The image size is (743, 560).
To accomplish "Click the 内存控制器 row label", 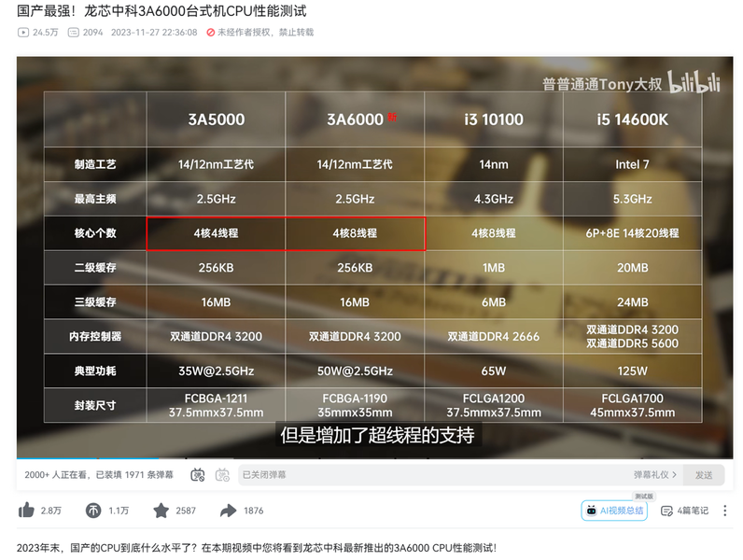I will coord(95,336).
